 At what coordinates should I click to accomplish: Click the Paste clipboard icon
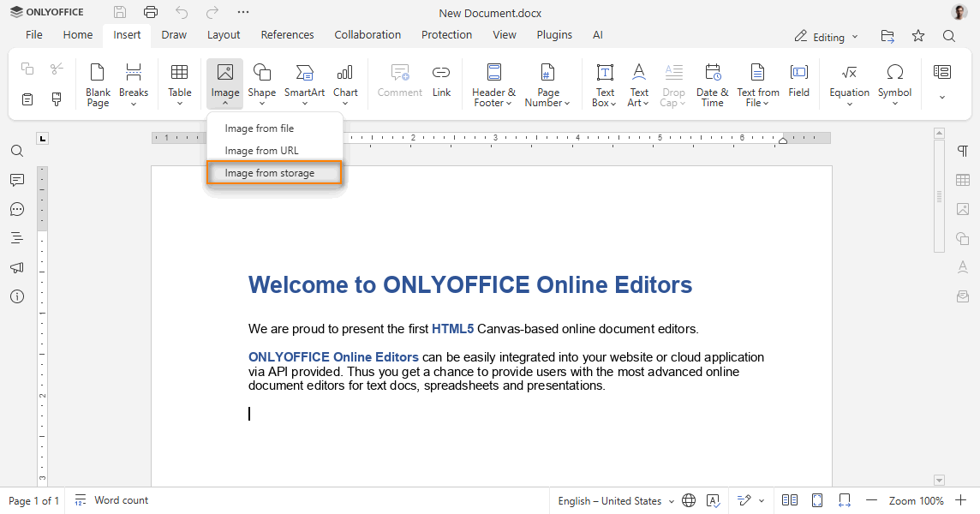(x=27, y=99)
